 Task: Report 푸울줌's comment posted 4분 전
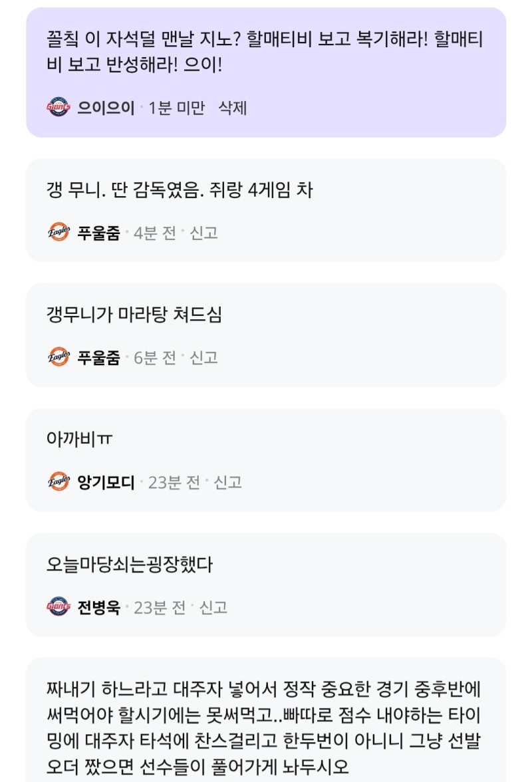tap(204, 233)
